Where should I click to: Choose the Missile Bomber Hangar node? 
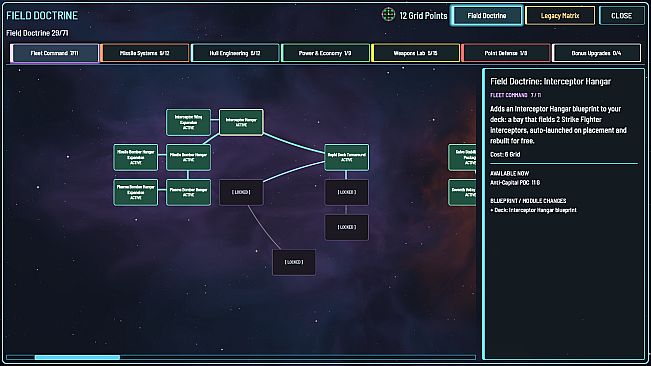(188, 157)
